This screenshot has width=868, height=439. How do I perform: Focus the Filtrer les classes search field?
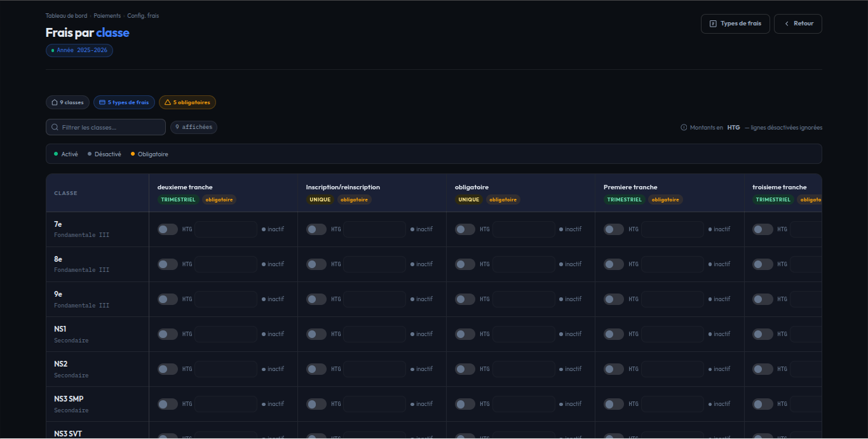click(105, 127)
